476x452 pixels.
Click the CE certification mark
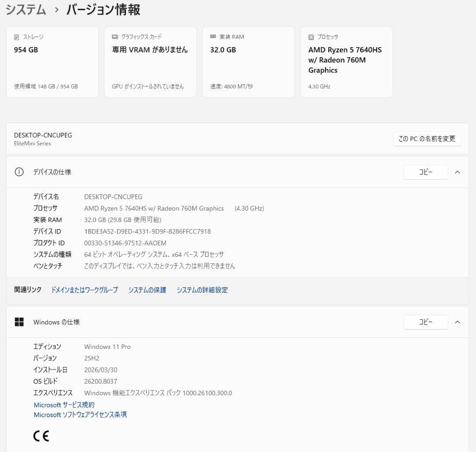pyautogui.click(x=41, y=436)
